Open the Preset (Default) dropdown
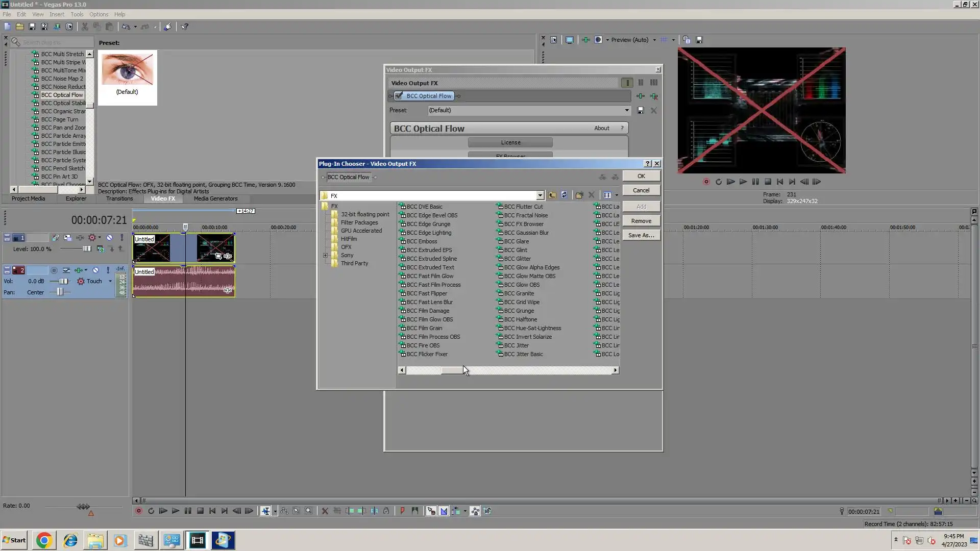Viewport: 980px width, 551px height. click(x=626, y=110)
